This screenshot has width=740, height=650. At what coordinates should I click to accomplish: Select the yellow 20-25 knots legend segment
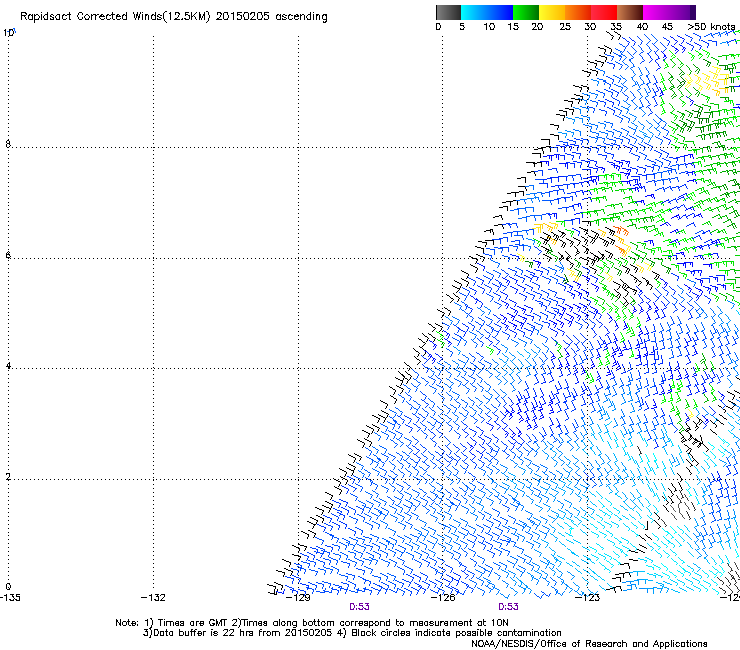coord(552,12)
